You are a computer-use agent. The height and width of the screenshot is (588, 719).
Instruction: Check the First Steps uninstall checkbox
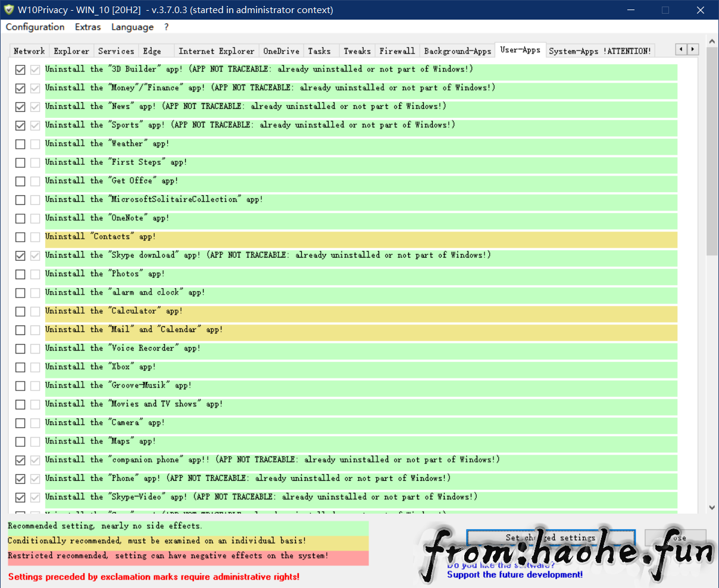(20, 162)
